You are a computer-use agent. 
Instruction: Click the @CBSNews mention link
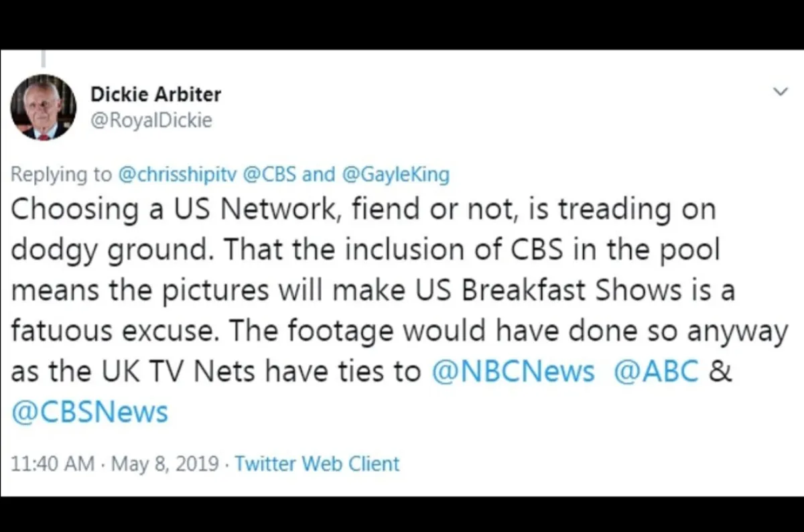(90, 411)
